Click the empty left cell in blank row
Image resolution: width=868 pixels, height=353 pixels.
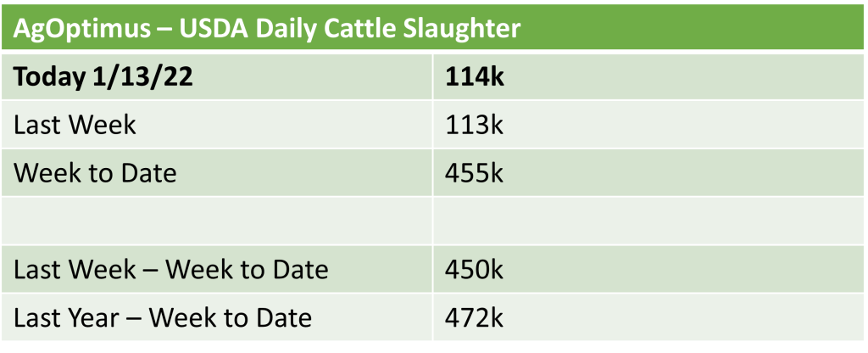(x=220, y=221)
